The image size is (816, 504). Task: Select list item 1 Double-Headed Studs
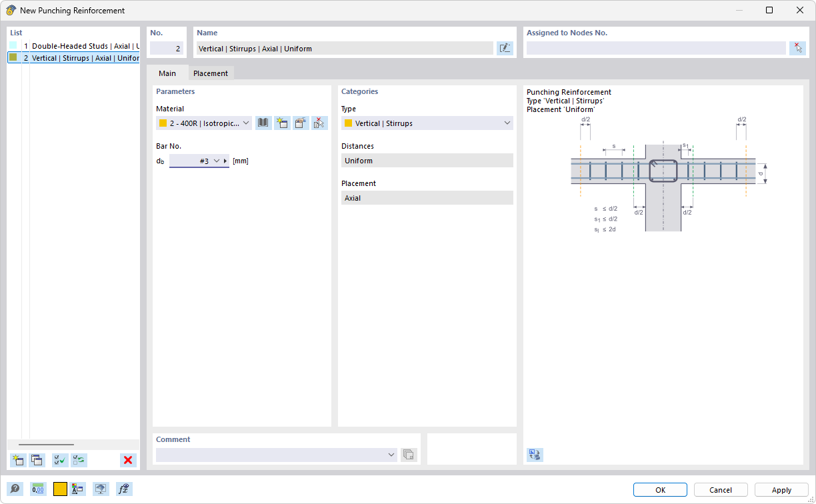click(73, 46)
